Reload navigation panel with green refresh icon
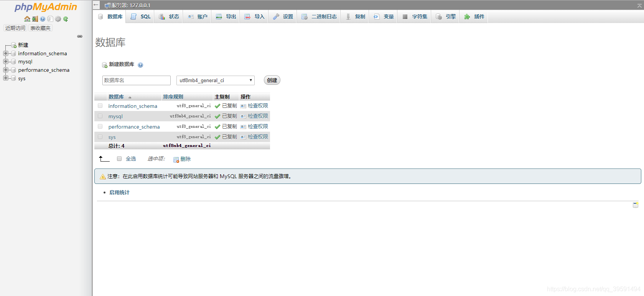The width and height of the screenshot is (644, 296). pyautogui.click(x=66, y=19)
